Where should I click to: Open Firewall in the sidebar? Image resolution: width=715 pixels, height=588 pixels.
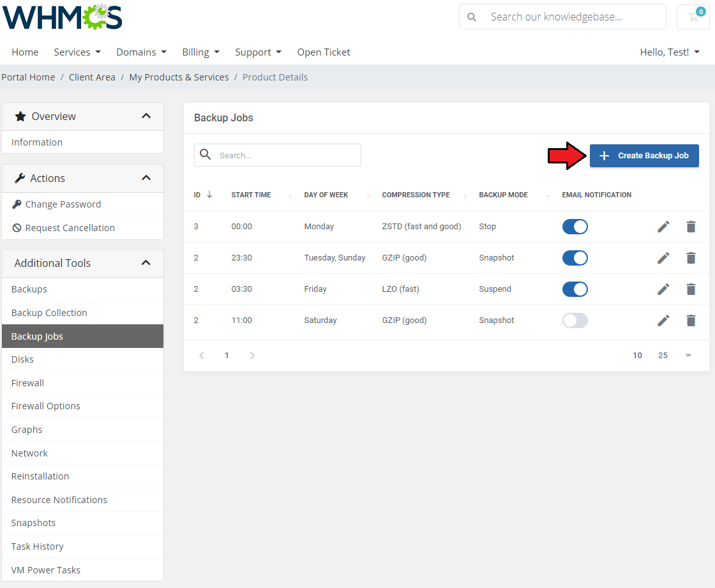click(x=82, y=383)
